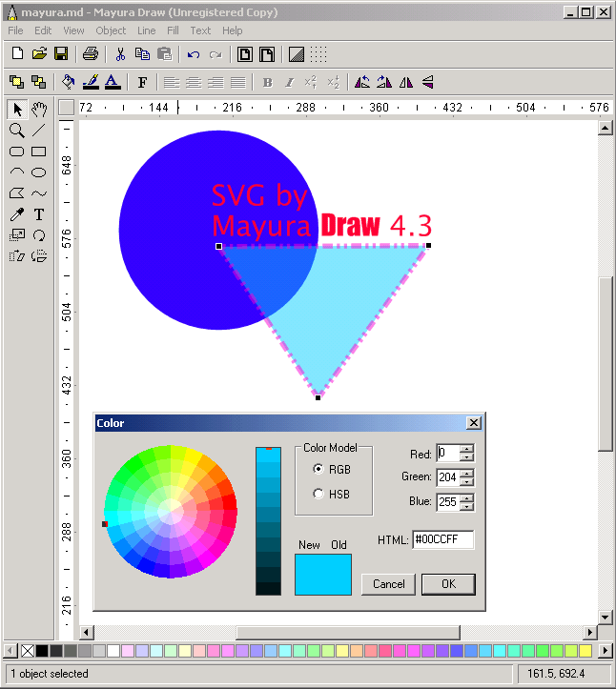The height and width of the screenshot is (689, 616).
Task: Select the pointer arrow tool
Action: tap(17, 109)
